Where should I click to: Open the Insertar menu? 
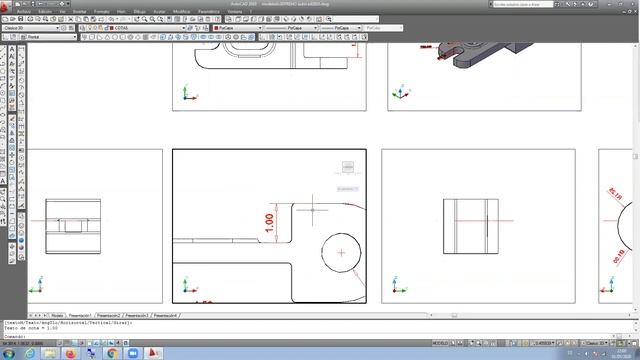pos(80,12)
